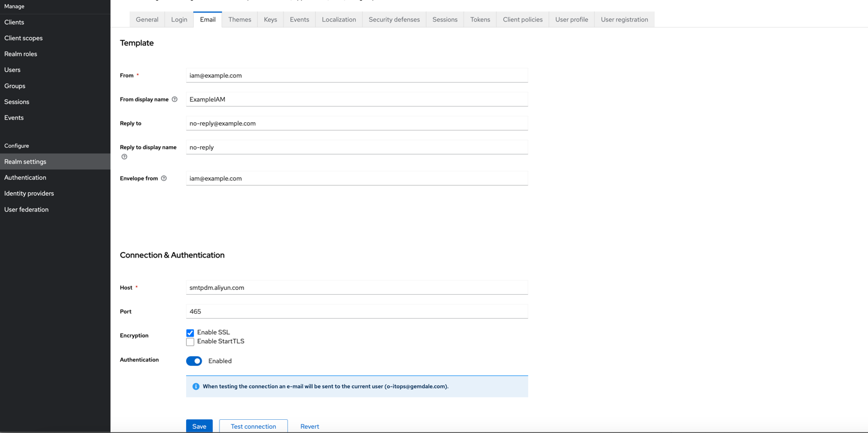Select the Tokens tab

pyautogui.click(x=480, y=20)
